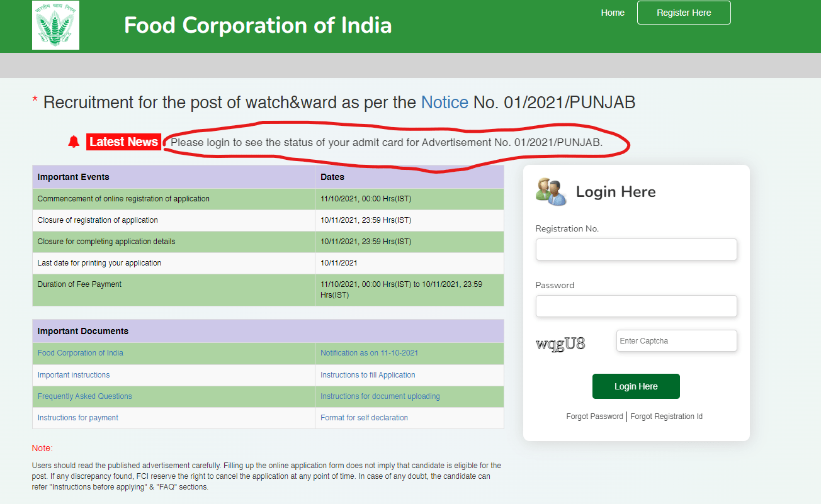
Task: Open the Important instructions link
Action: pos(74,375)
